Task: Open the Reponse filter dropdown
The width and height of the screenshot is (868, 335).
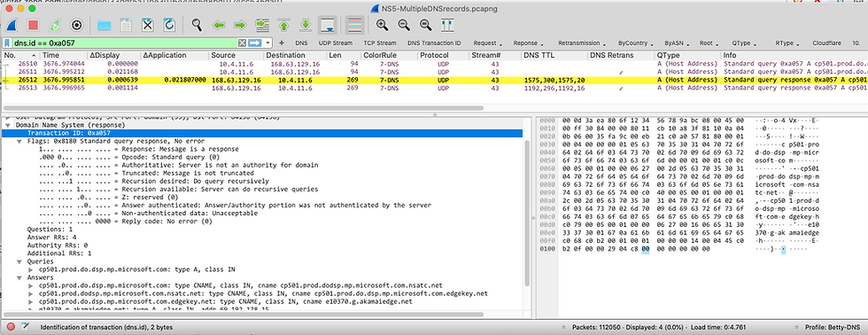Action: click(x=528, y=43)
